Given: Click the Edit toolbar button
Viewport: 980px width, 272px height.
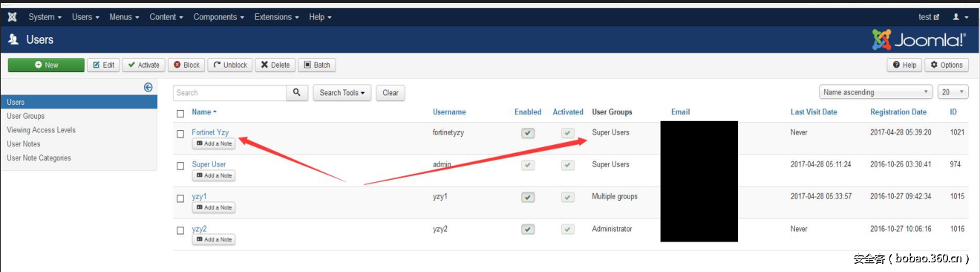Looking at the screenshot, I should click(103, 65).
